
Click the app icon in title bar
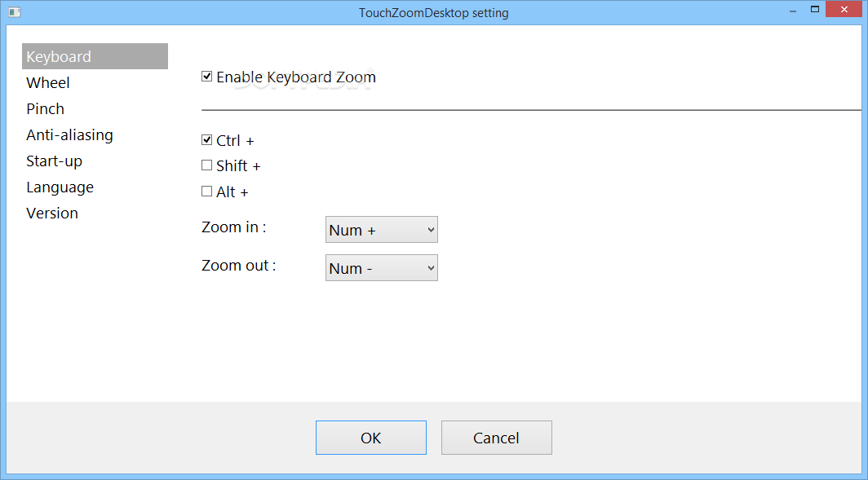coord(15,11)
